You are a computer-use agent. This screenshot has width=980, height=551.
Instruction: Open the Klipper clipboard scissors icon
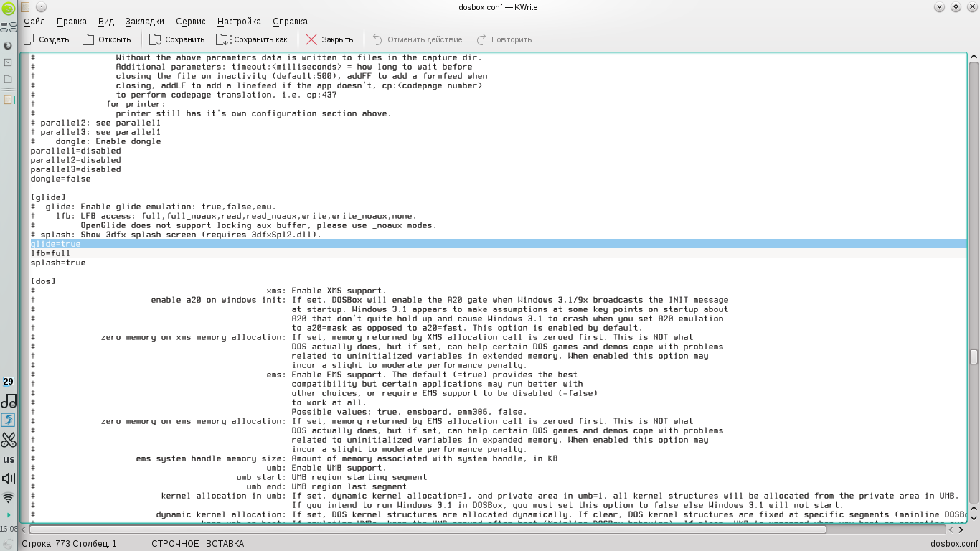[9, 439]
